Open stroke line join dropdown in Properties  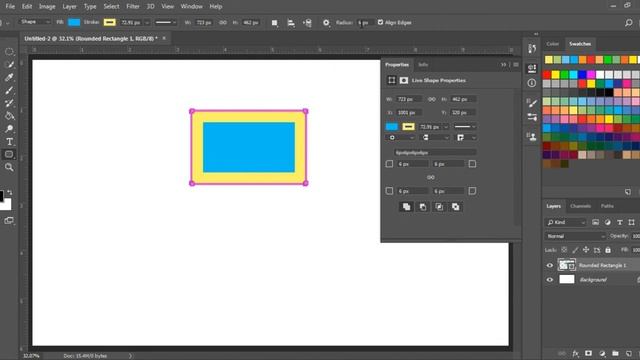click(x=466, y=138)
